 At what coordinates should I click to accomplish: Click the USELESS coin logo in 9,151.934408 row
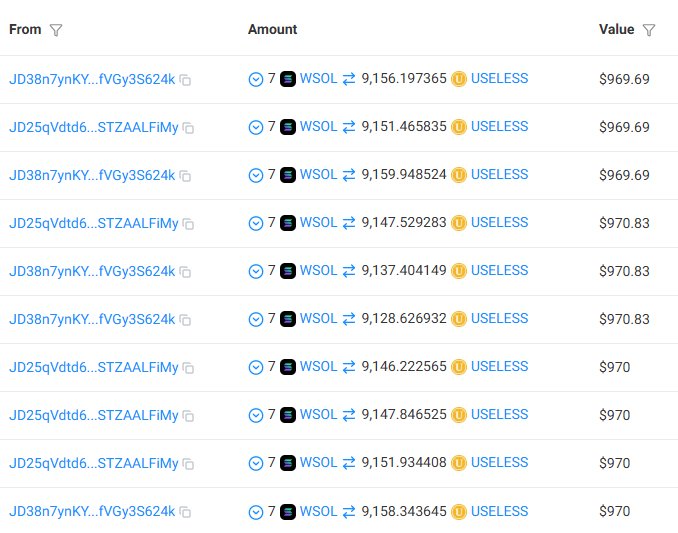click(459, 463)
